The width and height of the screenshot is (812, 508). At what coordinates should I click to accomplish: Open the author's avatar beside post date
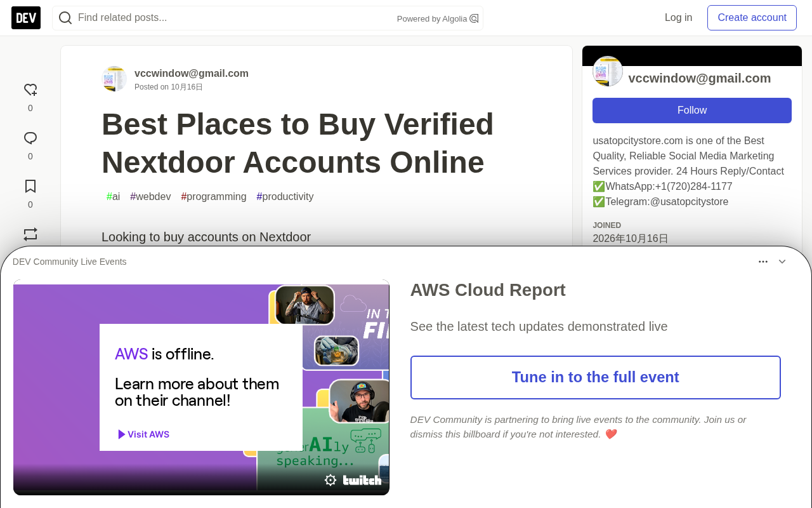114,79
